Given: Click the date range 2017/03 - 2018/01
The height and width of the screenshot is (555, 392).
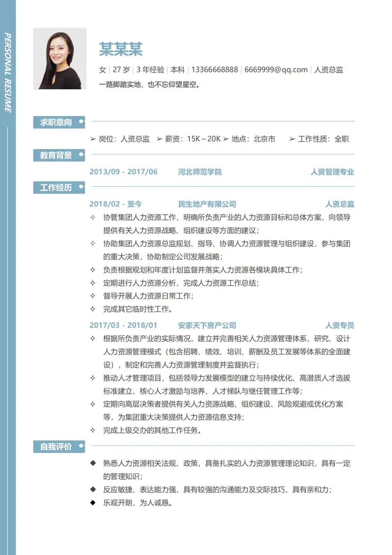Looking at the screenshot, I should pyautogui.click(x=123, y=325).
